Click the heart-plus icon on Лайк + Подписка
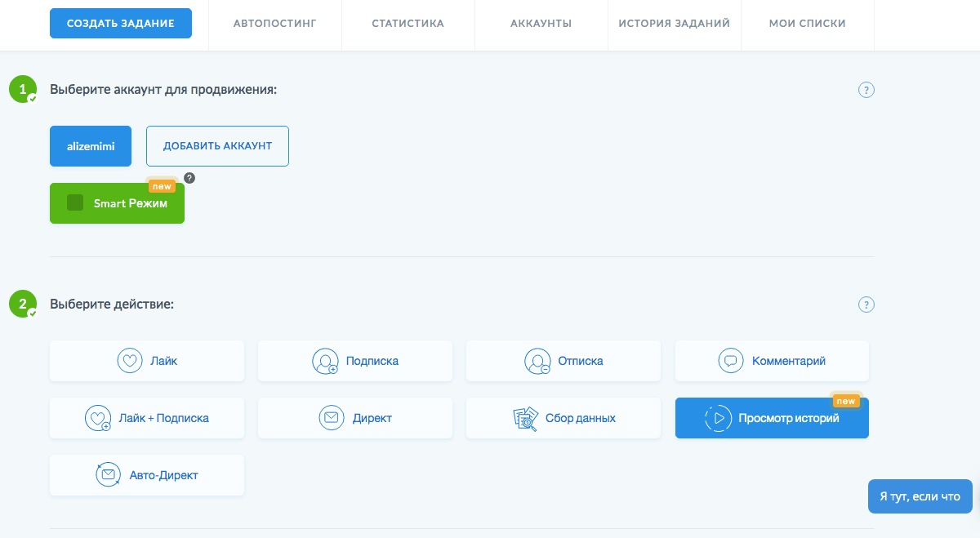Screen dimensions: 980x538 [x=97, y=418]
